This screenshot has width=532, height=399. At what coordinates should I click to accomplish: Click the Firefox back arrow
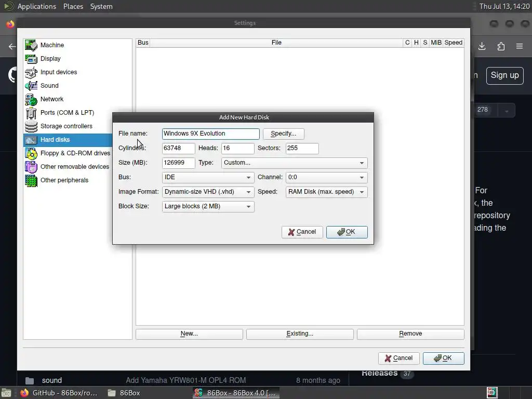(x=12, y=46)
